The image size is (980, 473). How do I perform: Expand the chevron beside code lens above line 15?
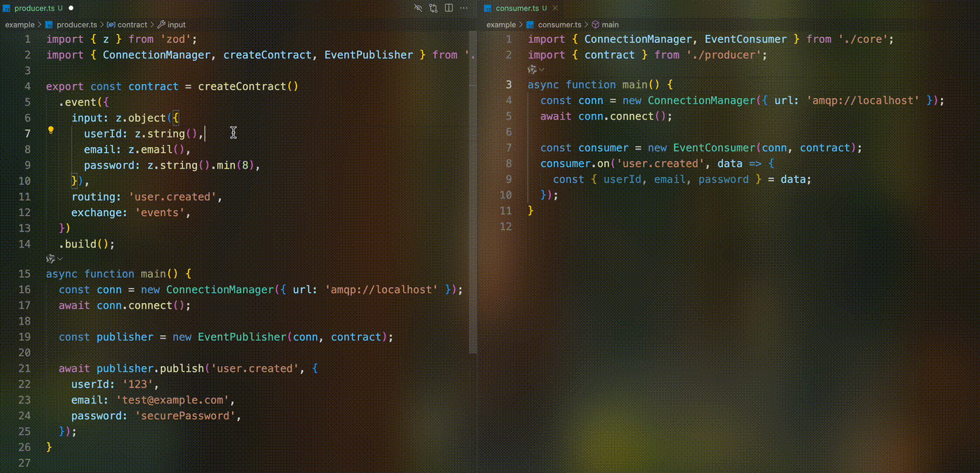[x=60, y=259]
